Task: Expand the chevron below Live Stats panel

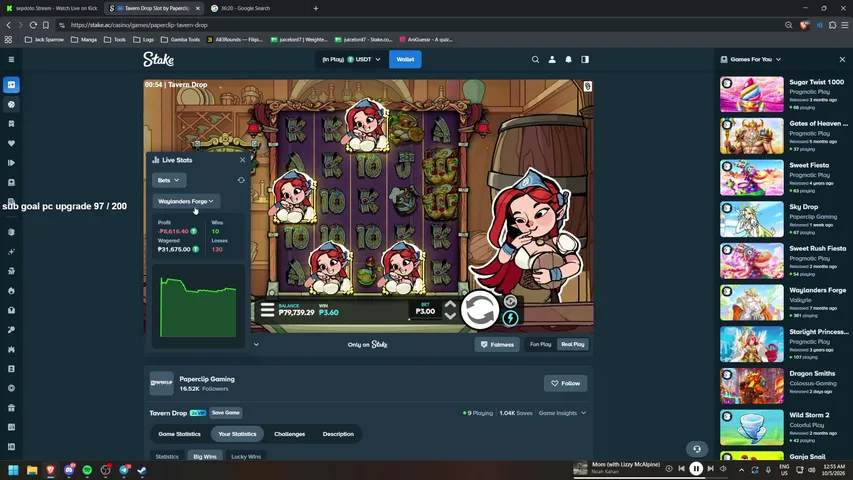Action: coord(256,344)
